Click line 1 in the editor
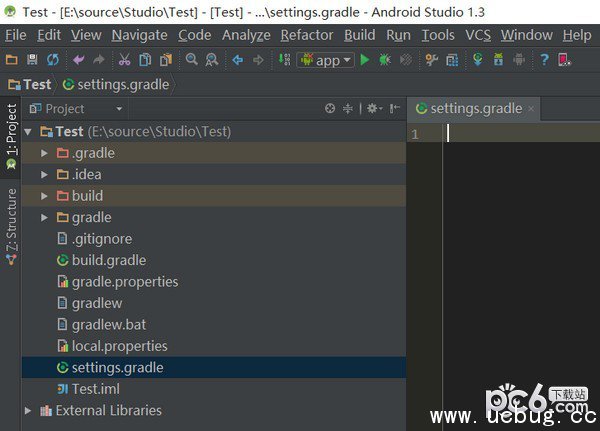 523,133
